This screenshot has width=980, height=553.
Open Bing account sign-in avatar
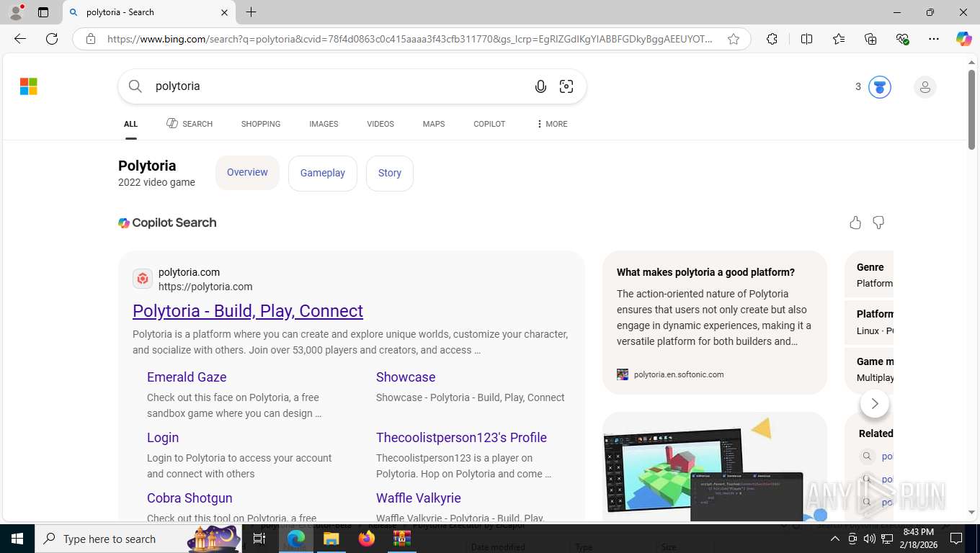tap(925, 87)
